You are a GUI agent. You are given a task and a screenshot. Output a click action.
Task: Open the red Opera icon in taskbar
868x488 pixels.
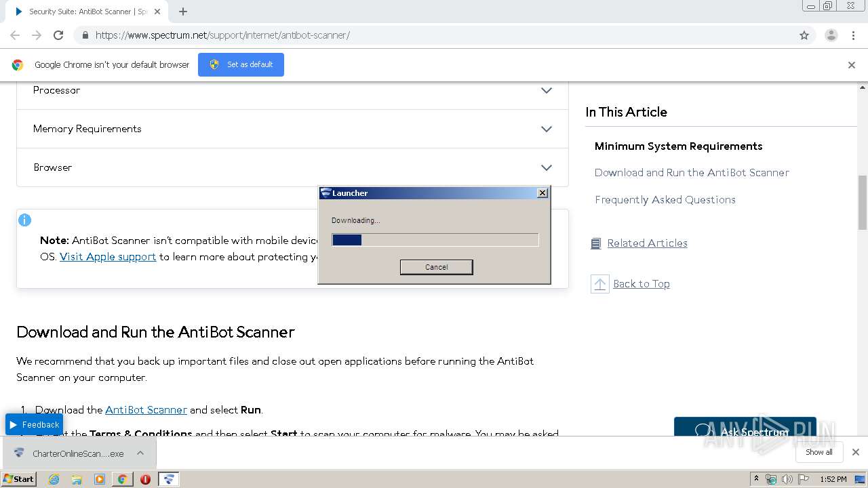[145, 479]
